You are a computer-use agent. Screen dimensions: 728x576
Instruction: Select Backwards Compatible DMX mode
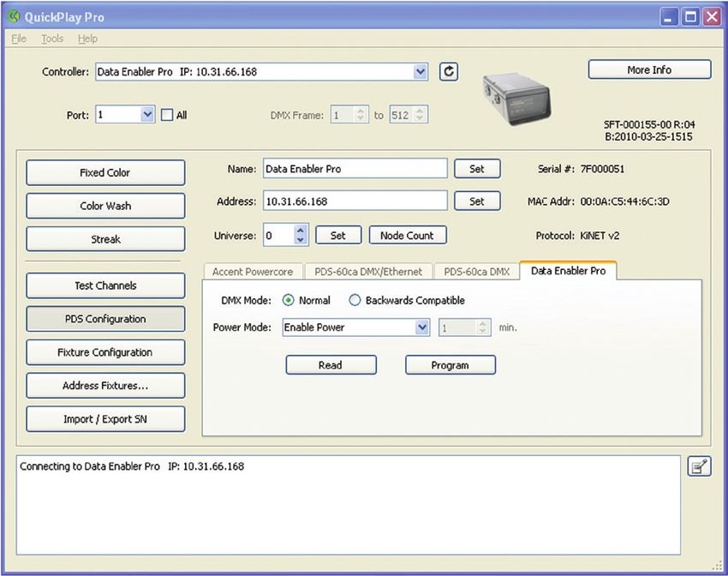(355, 300)
